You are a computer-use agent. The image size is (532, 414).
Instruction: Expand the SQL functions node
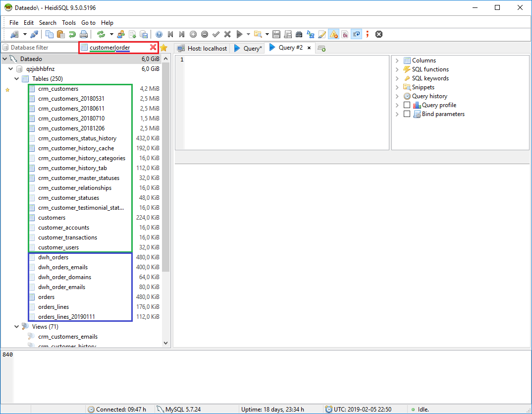pyautogui.click(x=397, y=69)
